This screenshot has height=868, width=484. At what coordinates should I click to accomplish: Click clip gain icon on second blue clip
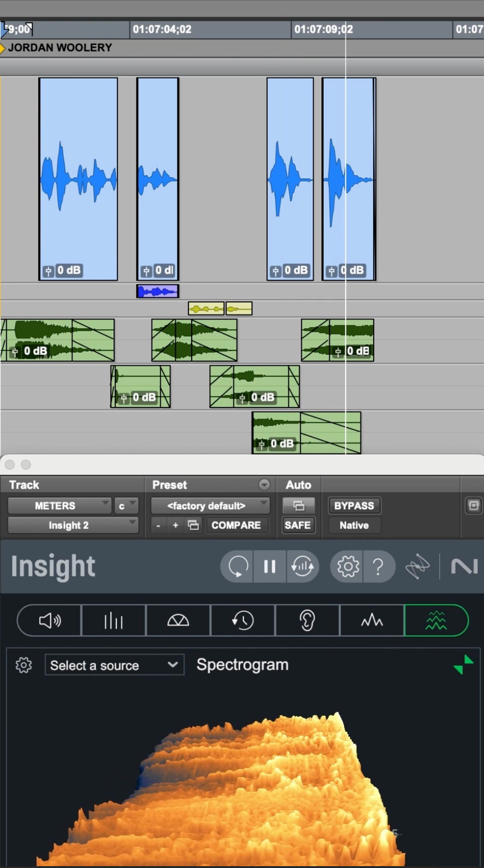pyautogui.click(x=146, y=271)
